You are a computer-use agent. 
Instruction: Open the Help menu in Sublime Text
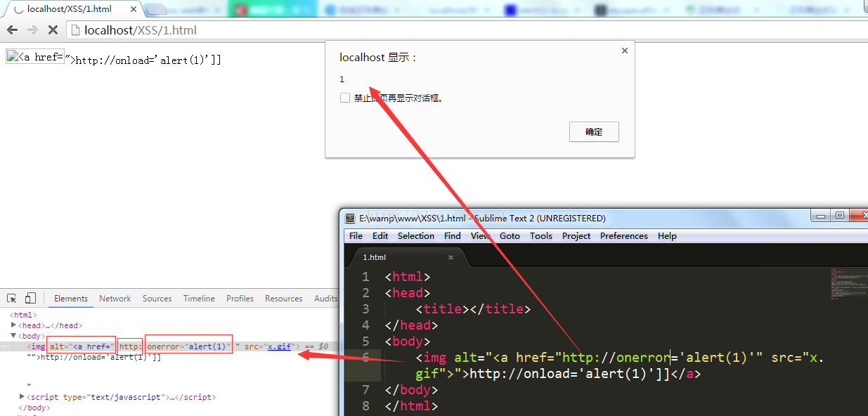click(x=667, y=236)
